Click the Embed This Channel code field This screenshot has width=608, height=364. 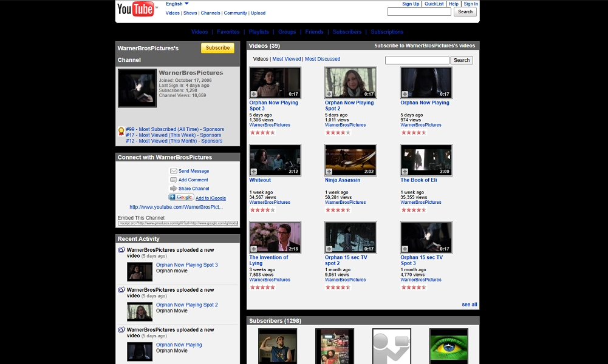click(178, 223)
